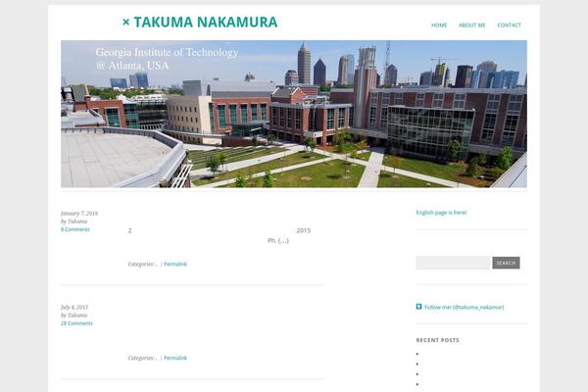588x392 pixels.
Task: Click the Georgia Tech header banner image
Action: [x=294, y=114]
